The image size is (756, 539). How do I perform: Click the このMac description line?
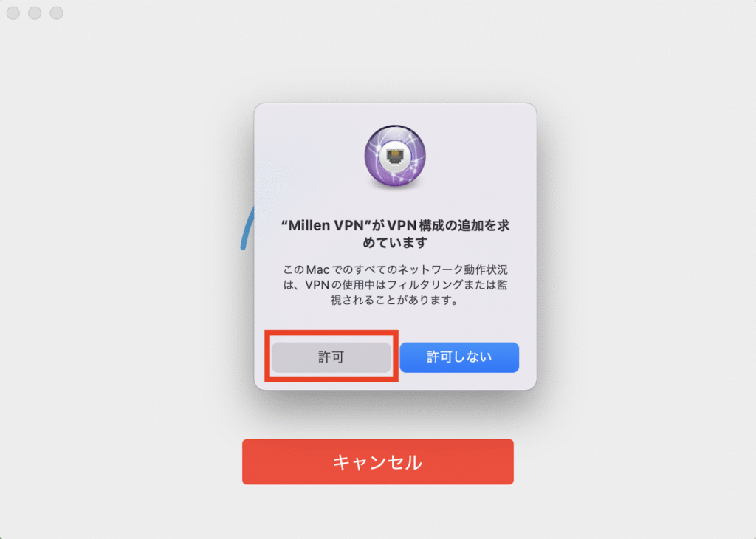point(395,269)
